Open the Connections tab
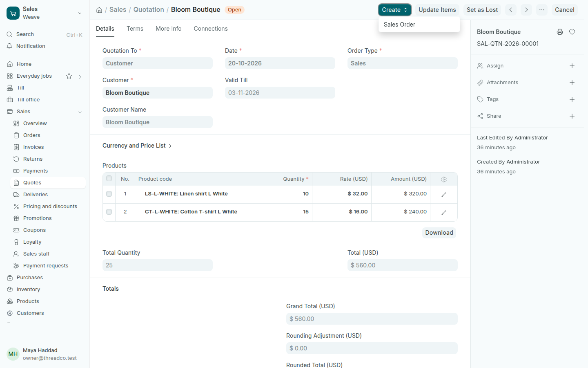Screen dimensions: 588x368 [x=211, y=29]
